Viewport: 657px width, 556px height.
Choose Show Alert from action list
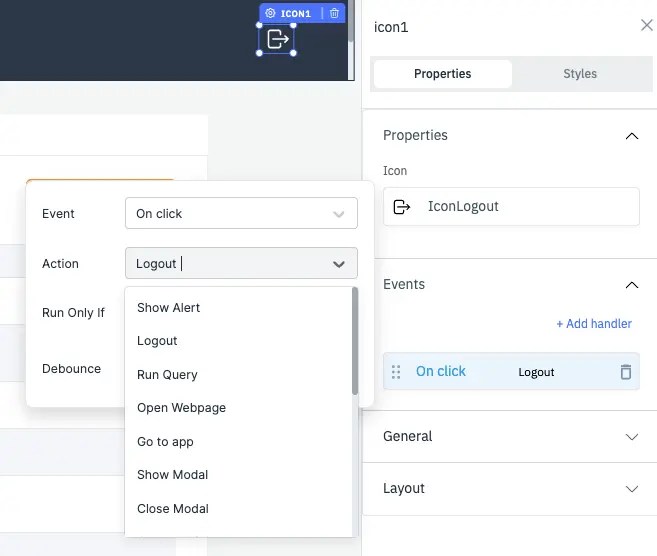point(168,308)
